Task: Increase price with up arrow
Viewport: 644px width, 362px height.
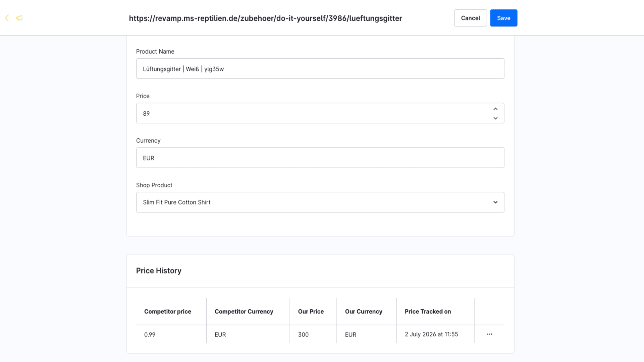Action: point(495,109)
